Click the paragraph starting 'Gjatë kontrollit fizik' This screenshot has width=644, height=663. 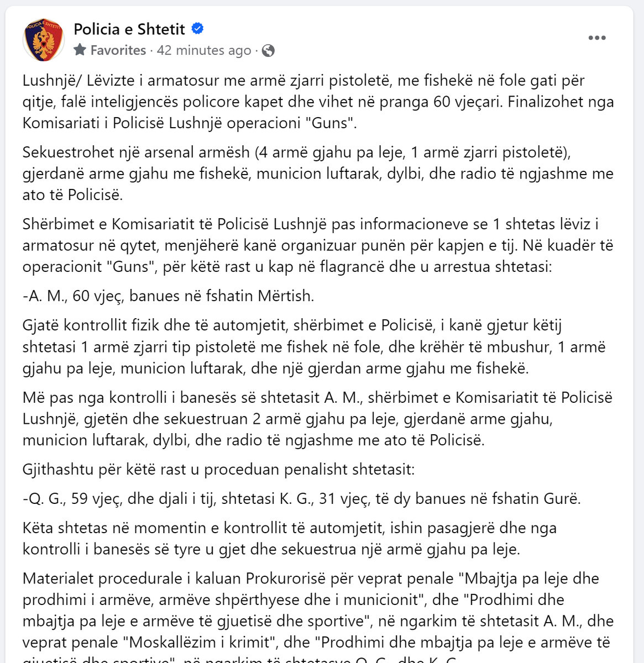click(315, 346)
